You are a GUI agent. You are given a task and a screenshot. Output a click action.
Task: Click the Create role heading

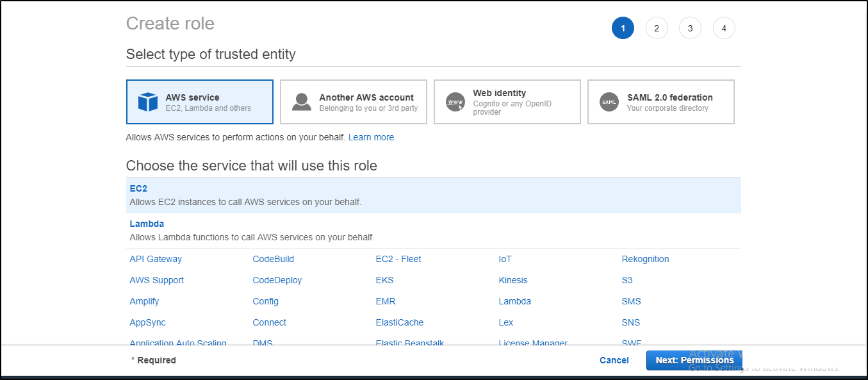tap(170, 23)
